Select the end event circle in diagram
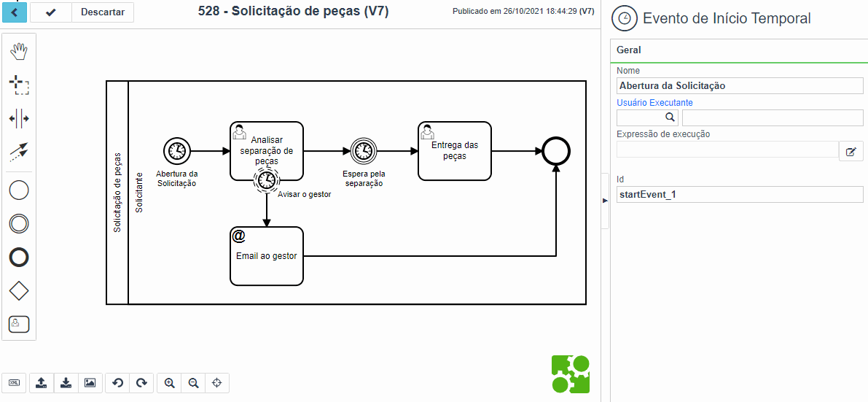868x402 pixels. pos(556,150)
